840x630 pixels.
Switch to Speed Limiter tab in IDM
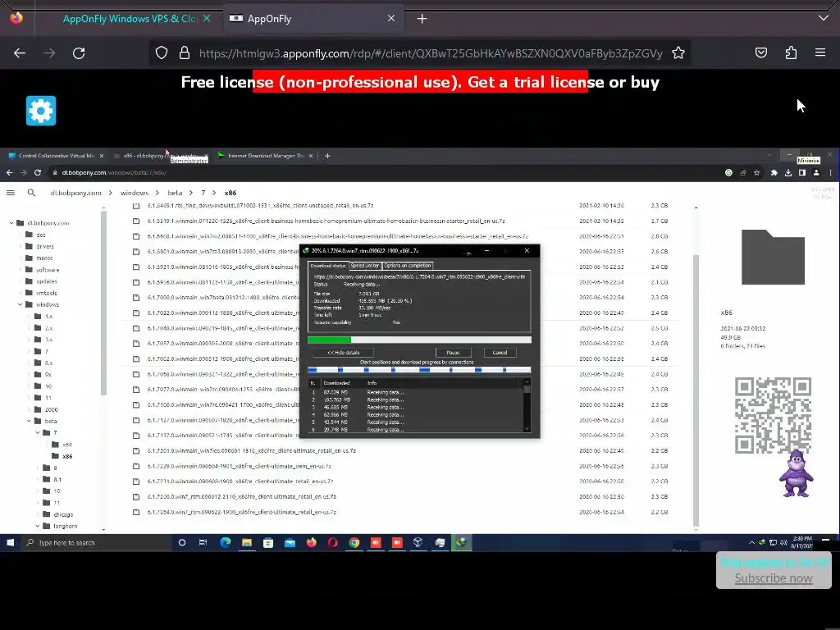(x=365, y=266)
